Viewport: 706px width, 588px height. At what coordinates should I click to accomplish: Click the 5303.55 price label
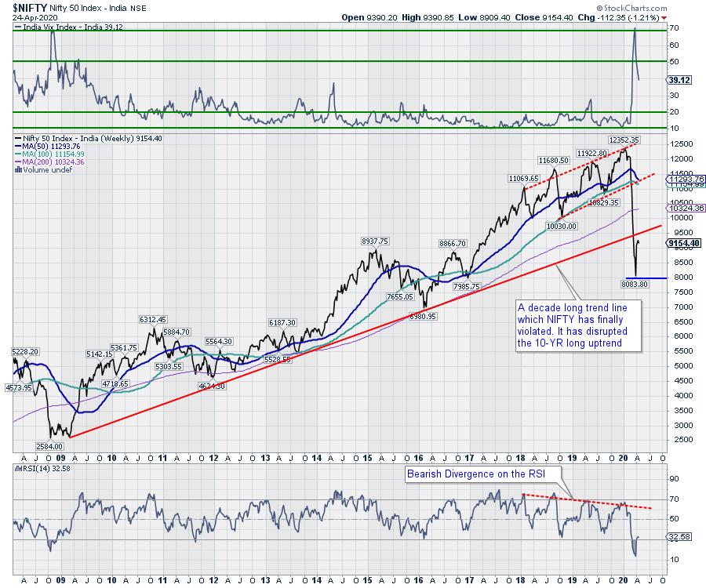point(169,366)
